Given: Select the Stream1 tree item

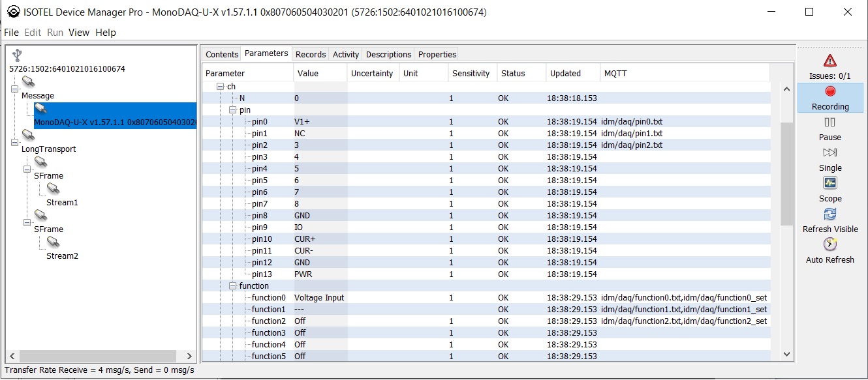Looking at the screenshot, I should pyautogui.click(x=62, y=203).
